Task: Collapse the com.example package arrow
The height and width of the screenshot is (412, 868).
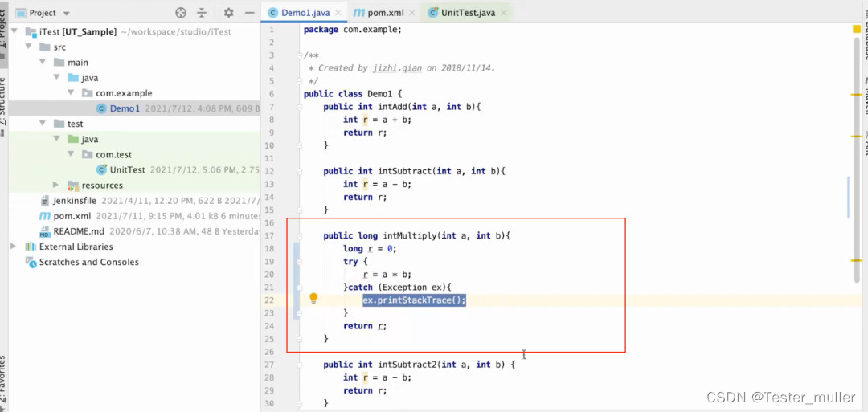Action: coord(70,93)
